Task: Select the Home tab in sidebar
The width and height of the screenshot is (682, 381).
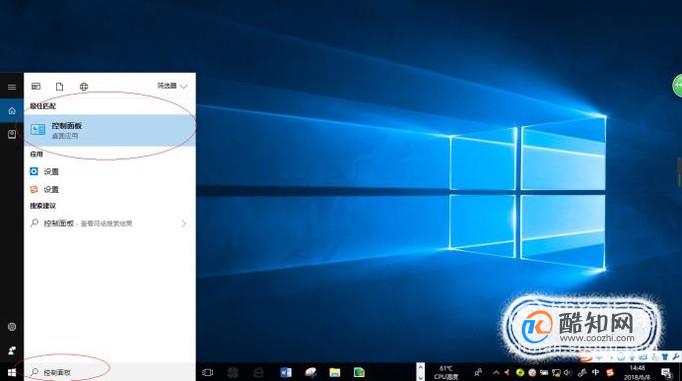Action: (12, 111)
